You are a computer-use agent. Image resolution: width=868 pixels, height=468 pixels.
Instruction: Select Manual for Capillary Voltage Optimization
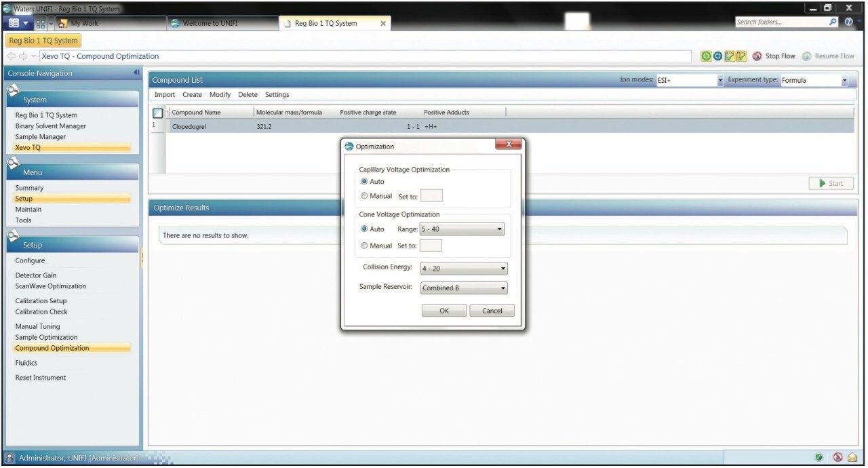point(365,196)
